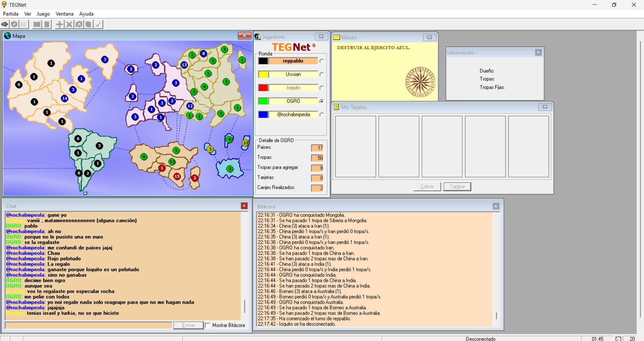Click the disabled disconnect round toolbar icon
The image size is (644, 341).
click(14, 24)
